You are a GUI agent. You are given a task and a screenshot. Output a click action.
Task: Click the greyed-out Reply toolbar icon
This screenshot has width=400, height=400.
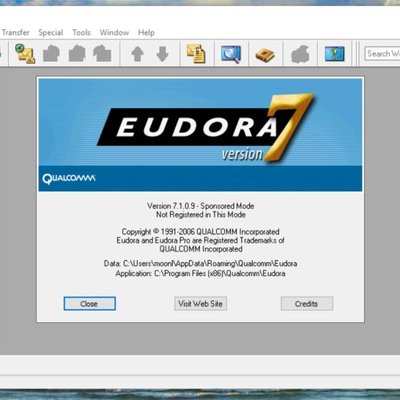51,54
